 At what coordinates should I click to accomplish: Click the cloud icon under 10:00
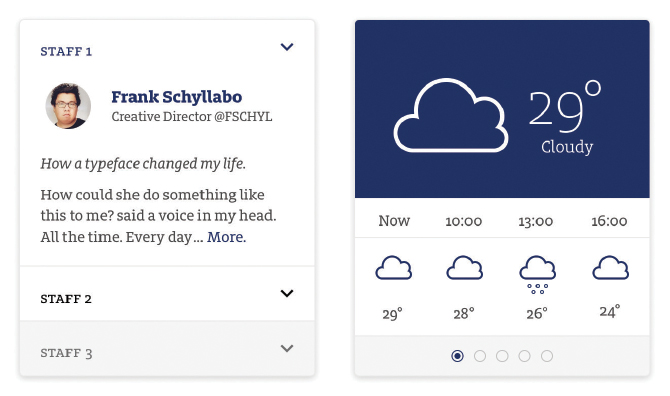[x=464, y=268]
